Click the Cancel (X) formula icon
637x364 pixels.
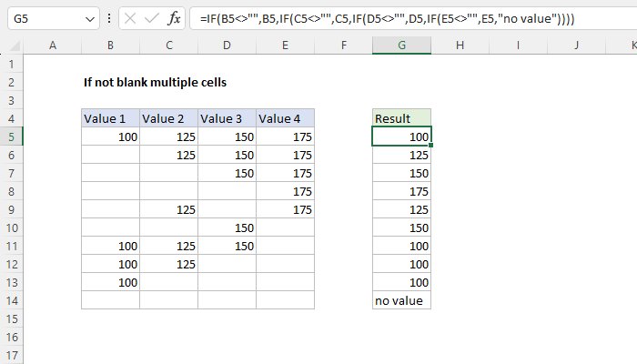[130, 18]
